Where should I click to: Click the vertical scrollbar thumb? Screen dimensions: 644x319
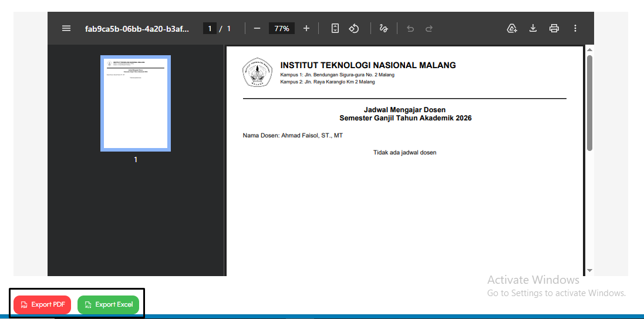pyautogui.click(x=590, y=103)
